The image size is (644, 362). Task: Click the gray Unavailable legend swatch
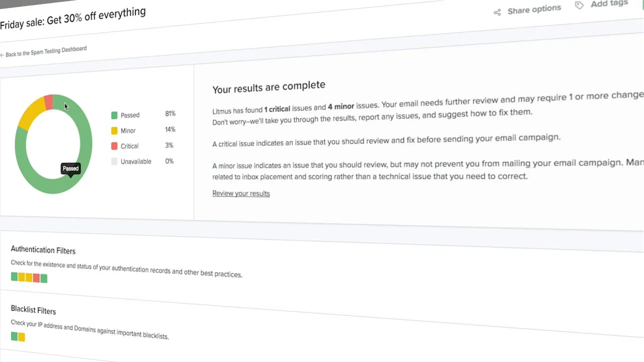tap(114, 161)
